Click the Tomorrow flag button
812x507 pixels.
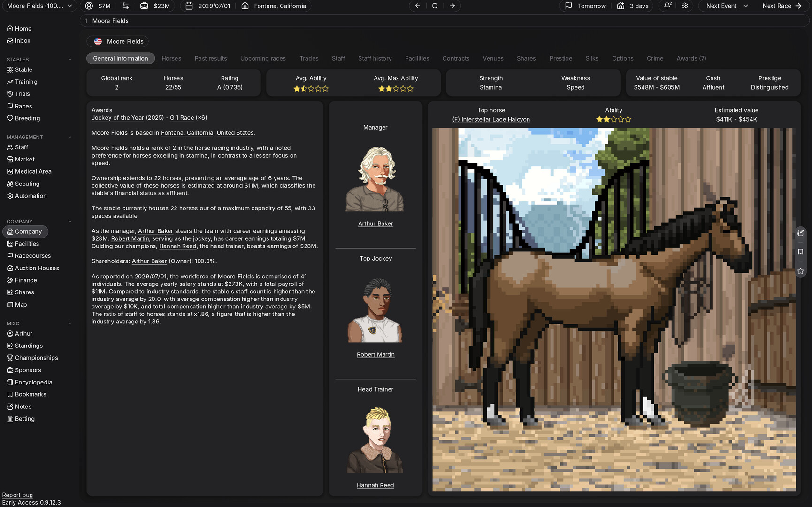point(585,6)
